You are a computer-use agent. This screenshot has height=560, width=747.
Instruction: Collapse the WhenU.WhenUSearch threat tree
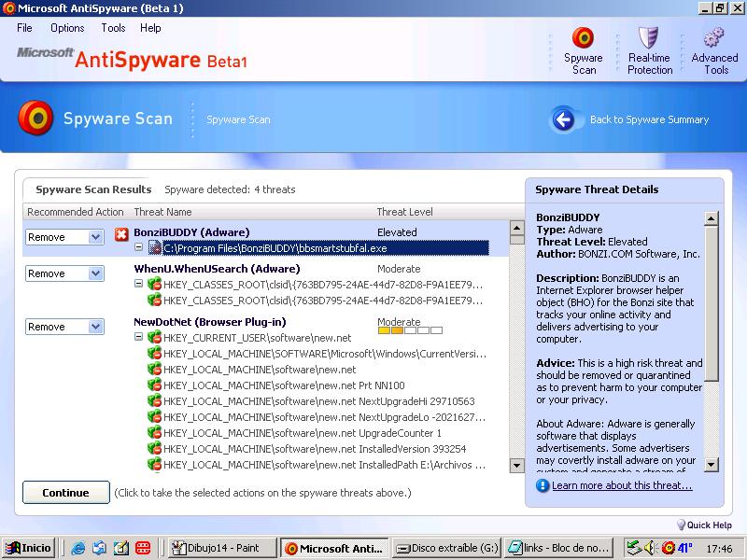pyautogui.click(x=138, y=284)
